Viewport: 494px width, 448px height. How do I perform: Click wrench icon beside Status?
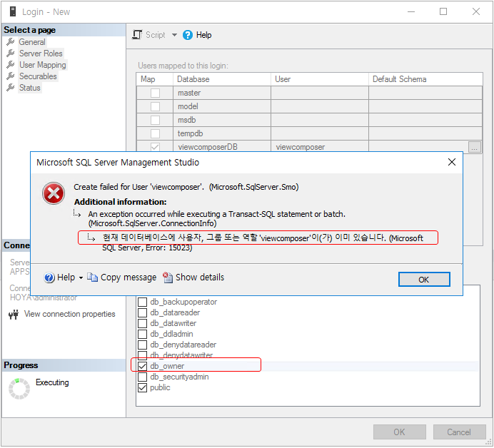(x=11, y=87)
